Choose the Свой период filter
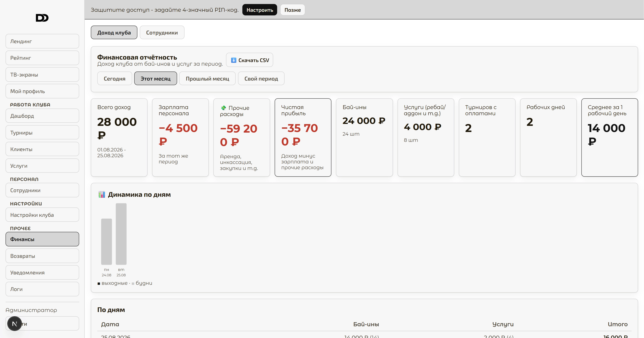 [261, 78]
